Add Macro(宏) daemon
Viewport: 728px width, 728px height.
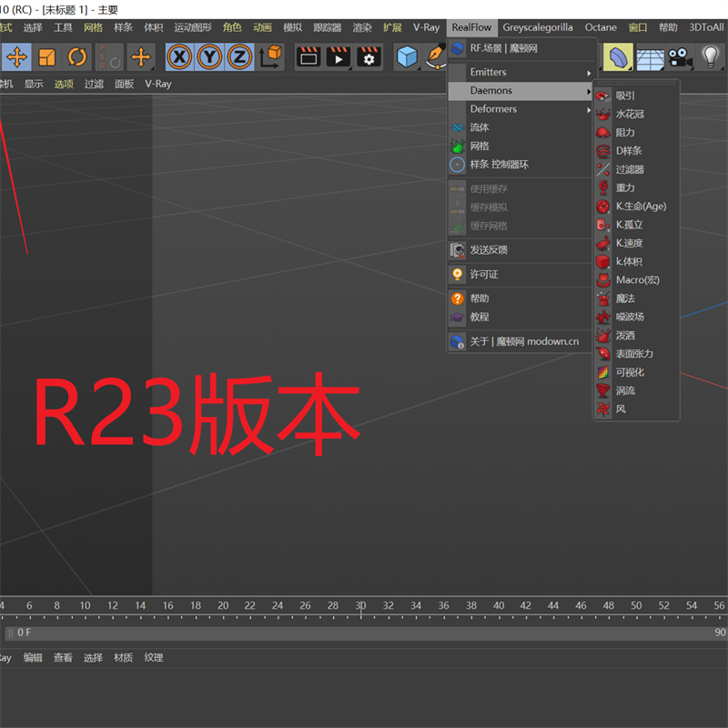[636, 280]
